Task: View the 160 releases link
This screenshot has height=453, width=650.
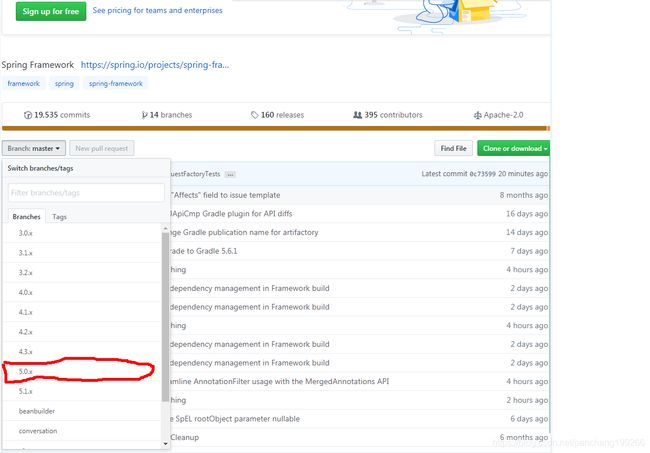Action: tap(282, 115)
